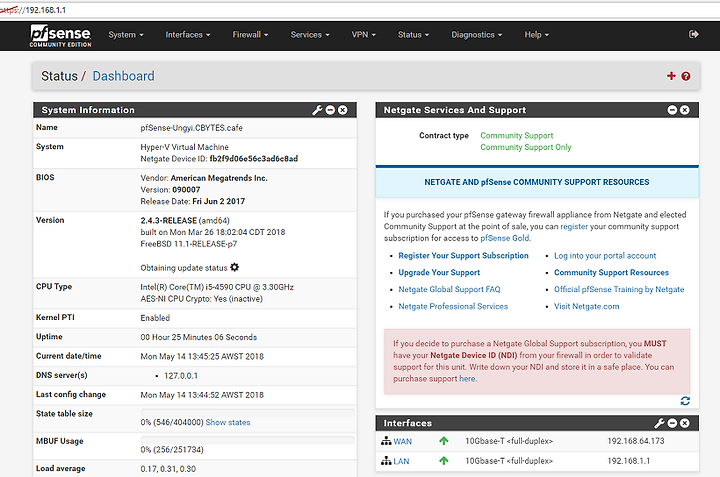This screenshot has width=720, height=477.
Task: Open the VPN dropdown menu
Action: (364, 35)
